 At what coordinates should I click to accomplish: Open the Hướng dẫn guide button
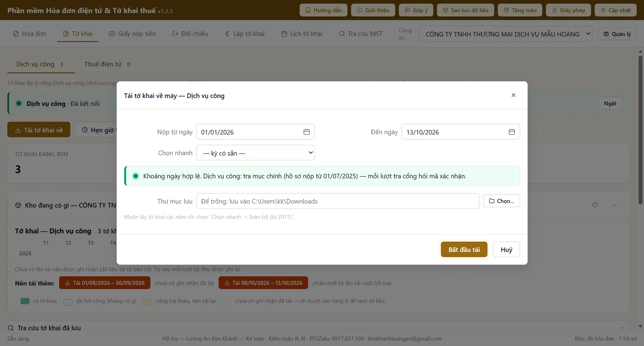[x=324, y=10]
